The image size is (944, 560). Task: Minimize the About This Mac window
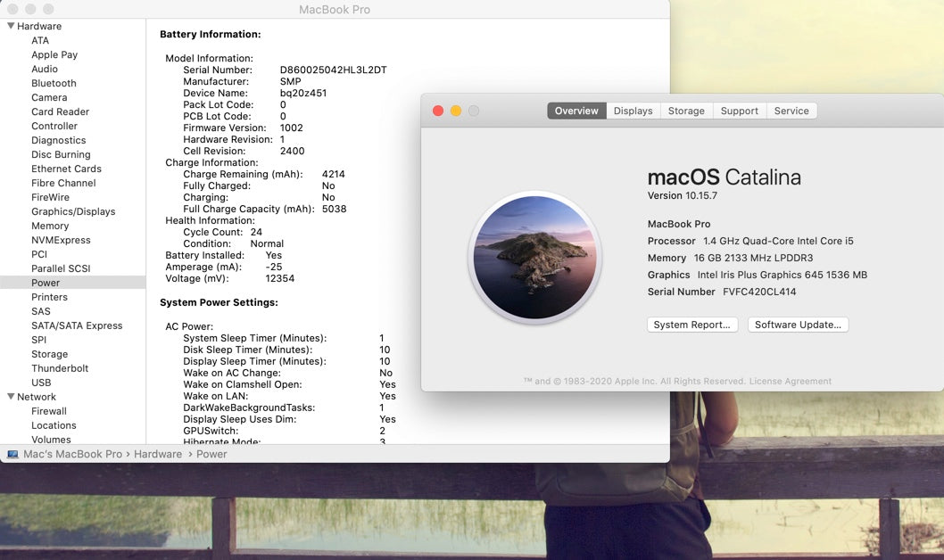pyautogui.click(x=456, y=111)
